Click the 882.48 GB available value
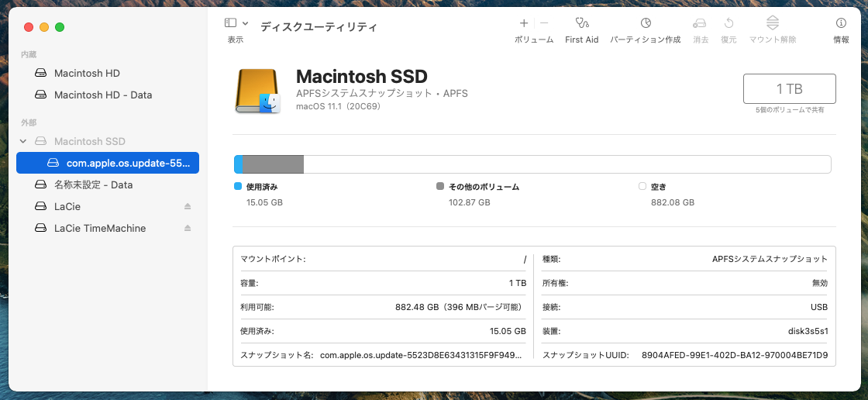 pos(460,307)
